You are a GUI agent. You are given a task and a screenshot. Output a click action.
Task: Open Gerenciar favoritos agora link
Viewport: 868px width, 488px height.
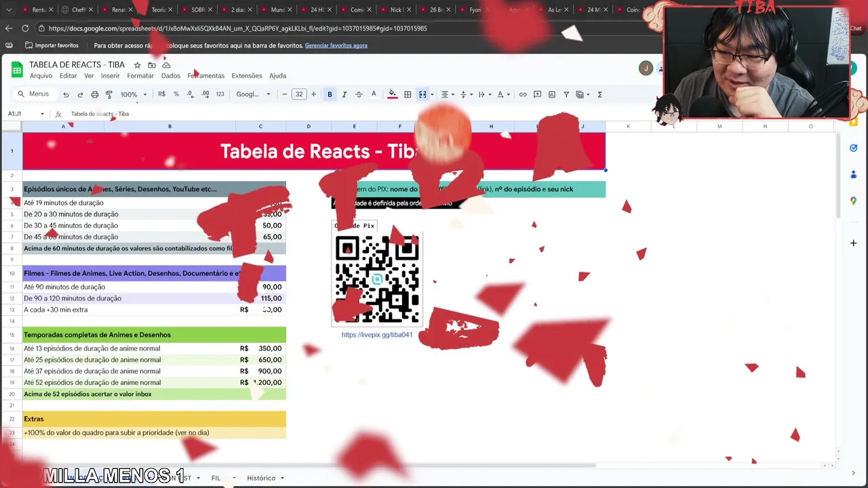point(336,45)
